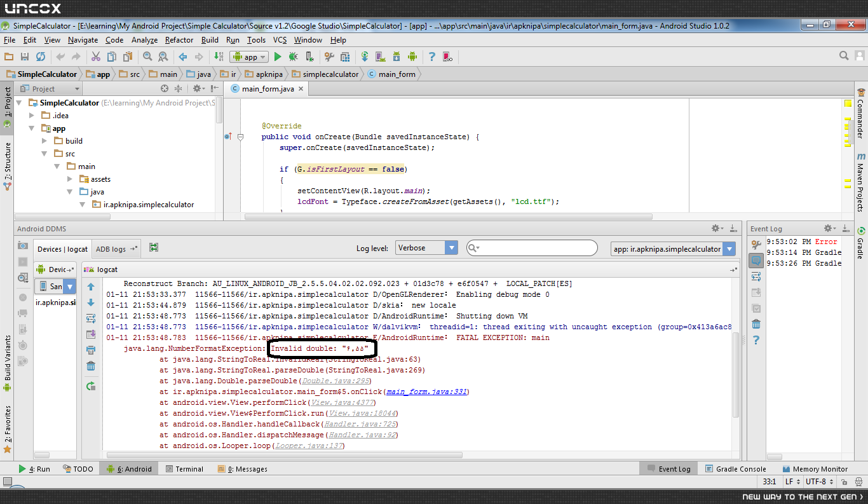The width and height of the screenshot is (868, 504).
Task: Save all files using the floppy disk icon
Action: coord(25,57)
